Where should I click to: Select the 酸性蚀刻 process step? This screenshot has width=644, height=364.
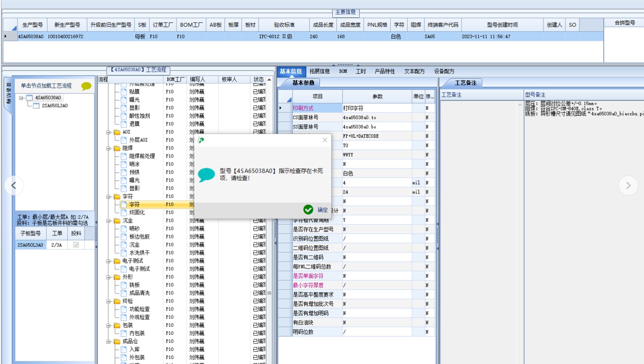coord(139,116)
